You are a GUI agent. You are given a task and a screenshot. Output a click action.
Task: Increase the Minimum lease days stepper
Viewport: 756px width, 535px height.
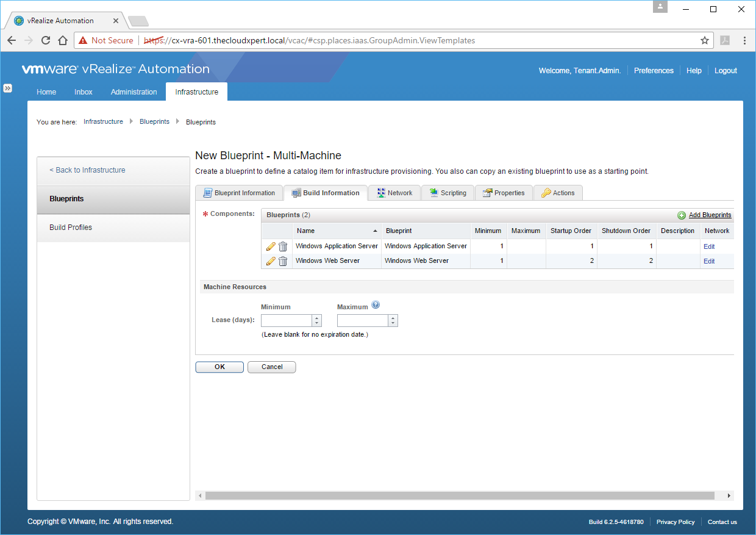click(316, 318)
